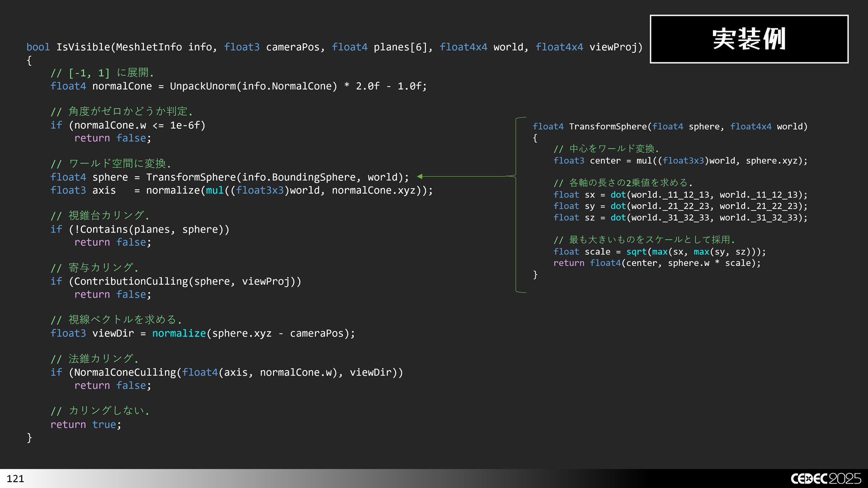The image size is (868, 488).
Task: Click the 'float sx' dot product line
Action: (x=680, y=195)
